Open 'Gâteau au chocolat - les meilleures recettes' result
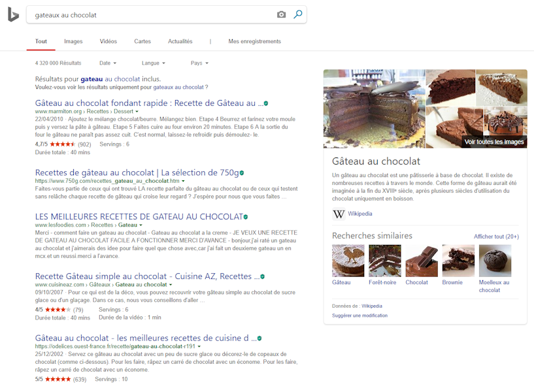 click(146, 338)
